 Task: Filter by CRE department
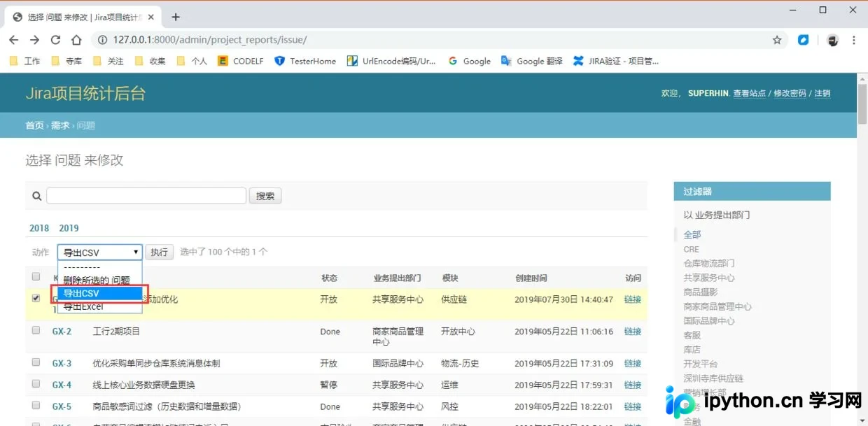692,249
